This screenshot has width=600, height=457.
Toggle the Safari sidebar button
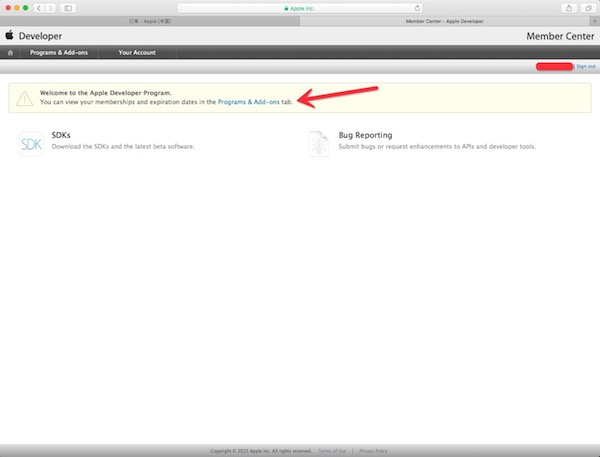pos(68,7)
